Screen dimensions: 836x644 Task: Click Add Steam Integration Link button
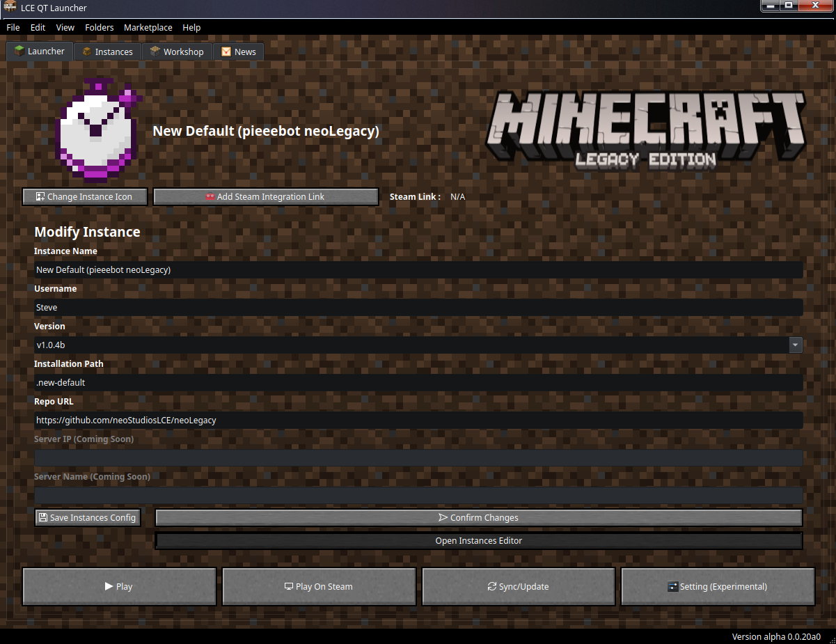point(266,196)
